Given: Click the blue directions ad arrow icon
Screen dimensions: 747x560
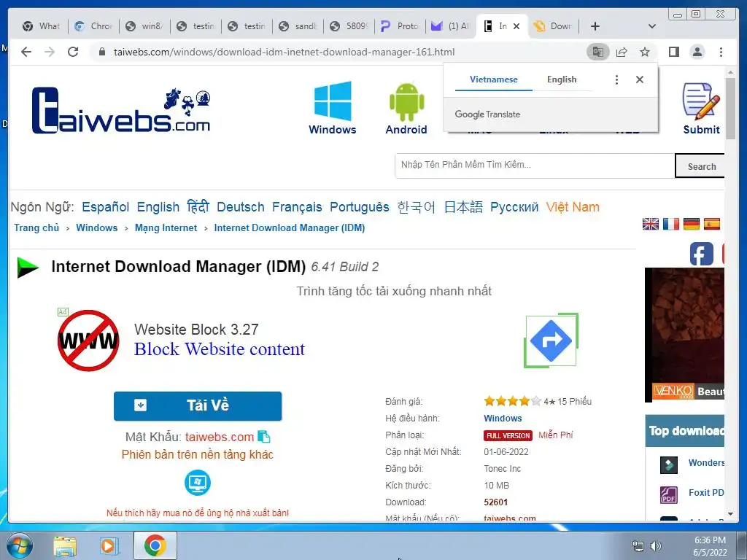Looking at the screenshot, I should tap(551, 341).
